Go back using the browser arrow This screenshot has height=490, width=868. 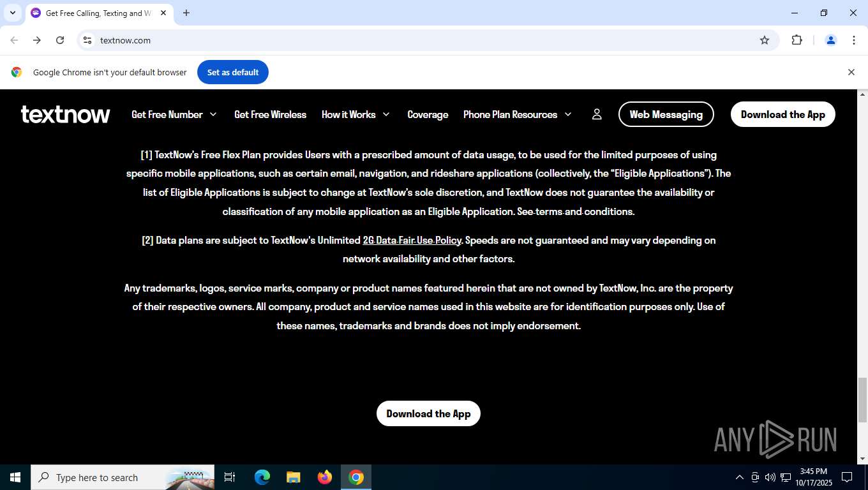14,40
